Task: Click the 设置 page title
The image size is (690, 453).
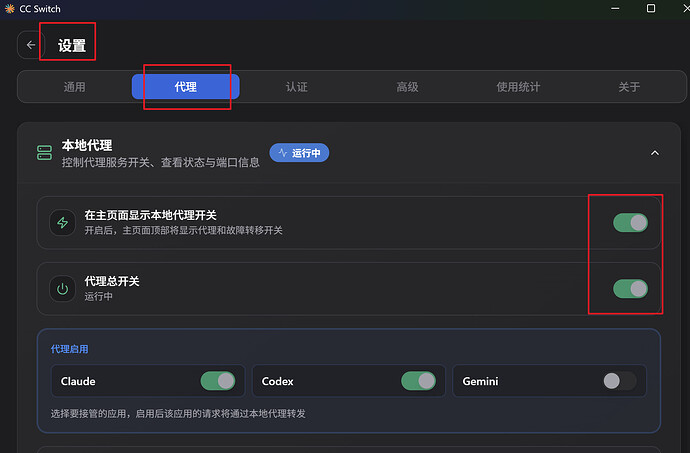Action: click(72, 45)
